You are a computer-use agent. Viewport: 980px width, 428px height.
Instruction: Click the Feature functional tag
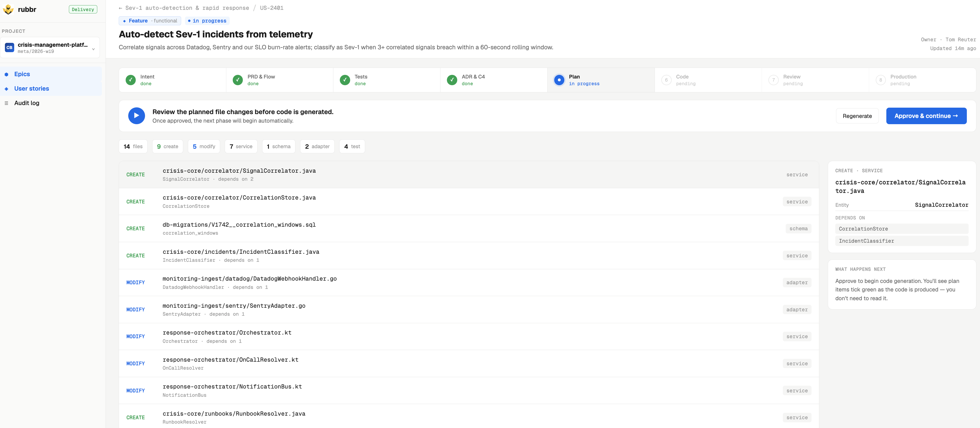pyautogui.click(x=150, y=21)
